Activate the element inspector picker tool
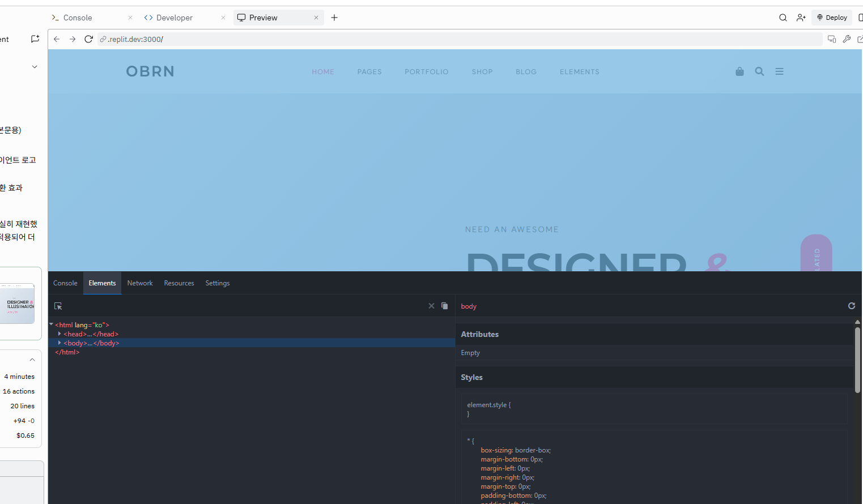 pos(58,306)
